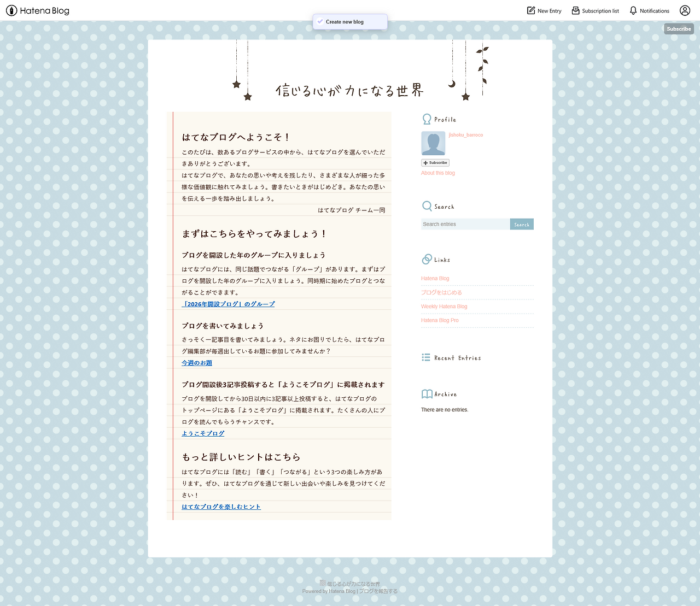Viewport: 700px width, 606px height.
Task: Click the Profile keyhole icon in sidebar
Action: pos(427,119)
